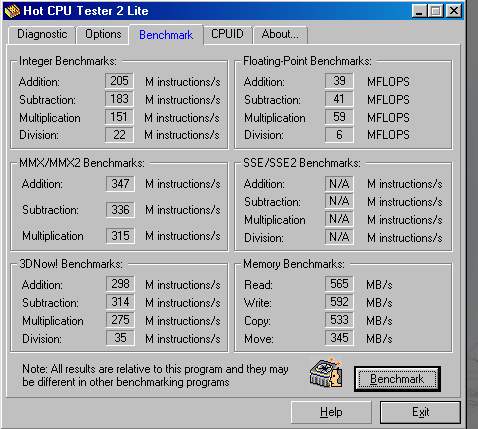
Task: Select the Floating-Point Division result box
Action: [x=339, y=135]
